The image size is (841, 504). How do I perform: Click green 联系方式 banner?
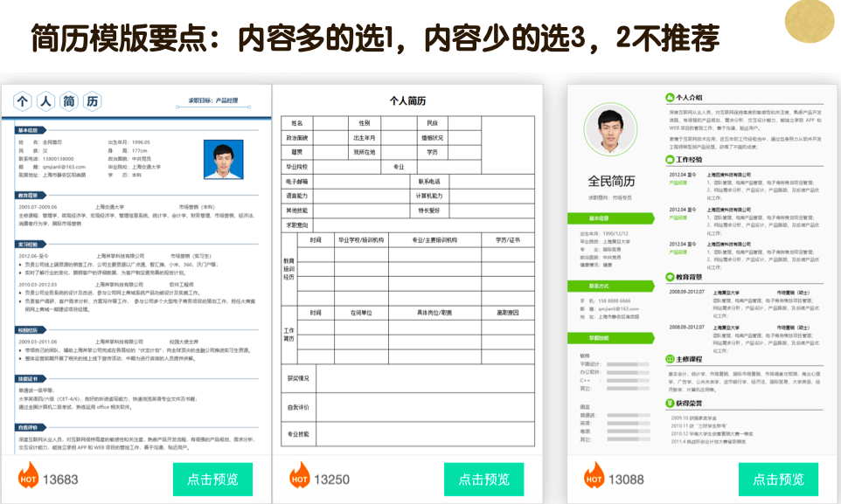(611, 287)
